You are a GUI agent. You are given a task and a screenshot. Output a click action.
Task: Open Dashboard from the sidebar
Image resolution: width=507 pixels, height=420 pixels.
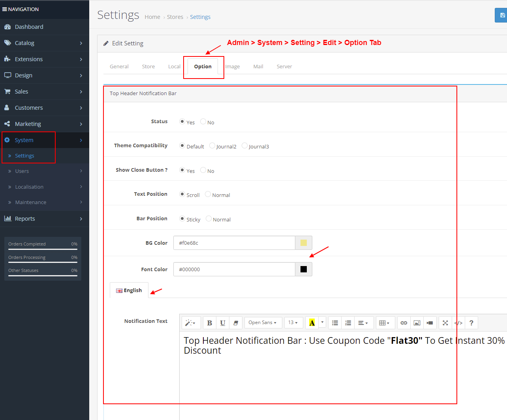pos(29,27)
